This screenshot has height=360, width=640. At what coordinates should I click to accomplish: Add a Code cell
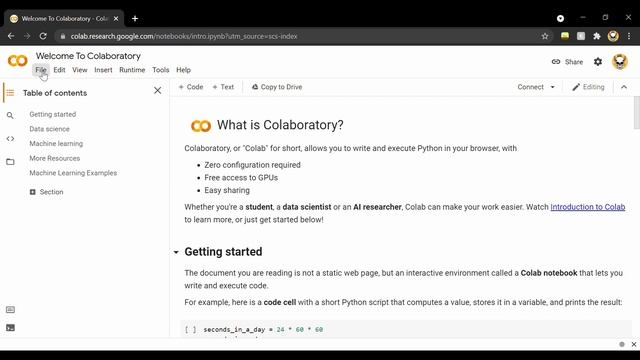pyautogui.click(x=191, y=87)
